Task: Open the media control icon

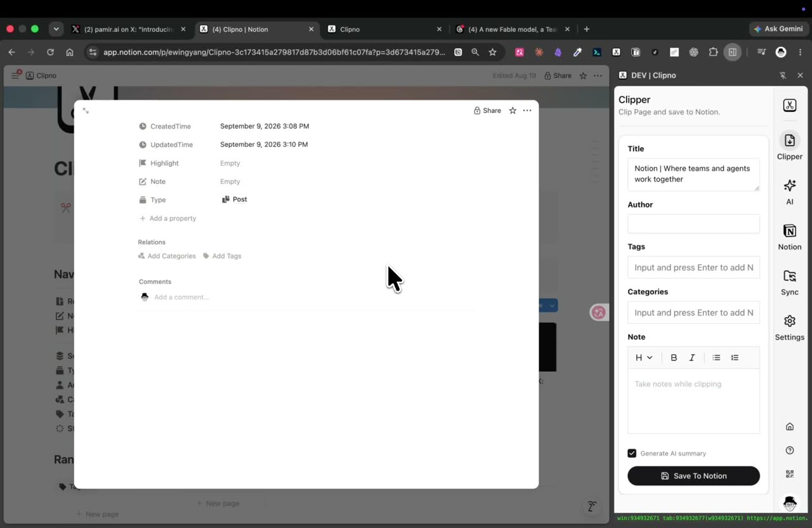Action: [762, 52]
